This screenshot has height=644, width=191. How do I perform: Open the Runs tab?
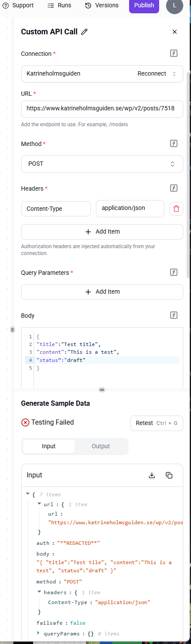59,5
